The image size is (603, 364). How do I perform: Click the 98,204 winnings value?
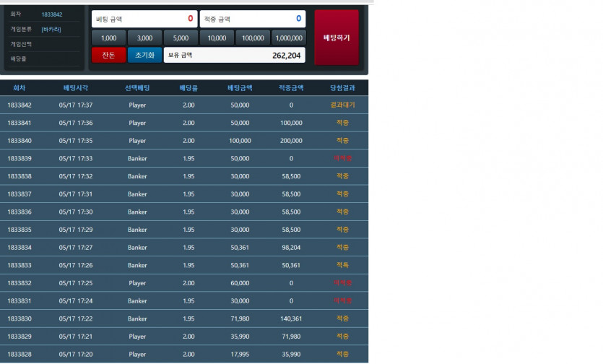coord(291,248)
